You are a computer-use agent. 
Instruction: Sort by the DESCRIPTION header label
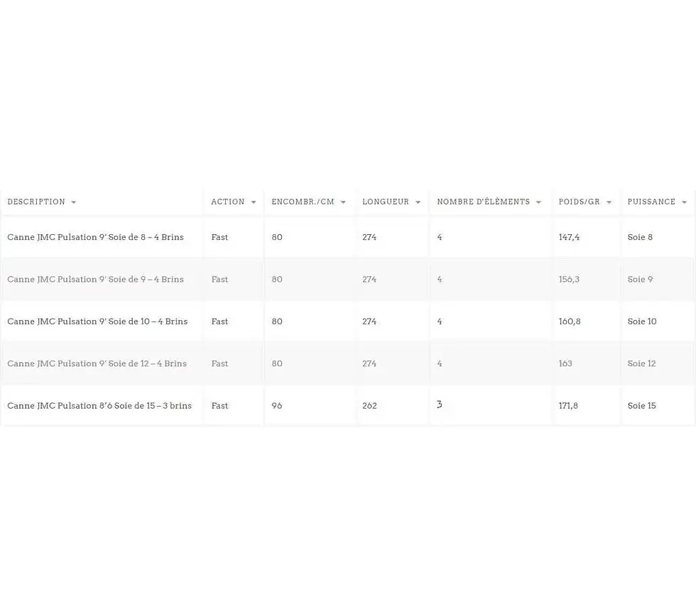coord(36,202)
